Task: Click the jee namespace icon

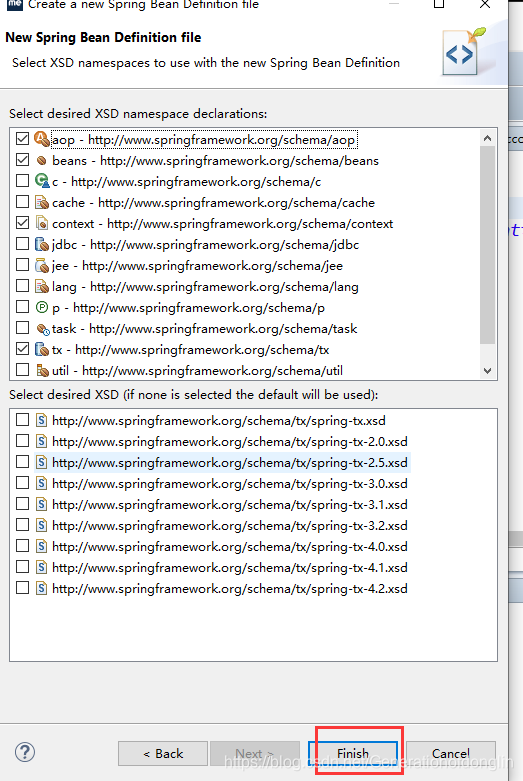Action: (42, 265)
